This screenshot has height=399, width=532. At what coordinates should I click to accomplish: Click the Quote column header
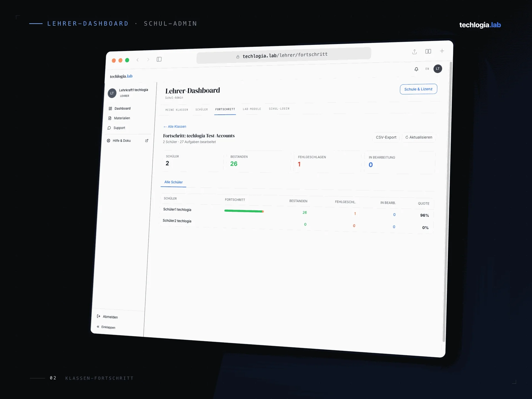[423, 203]
